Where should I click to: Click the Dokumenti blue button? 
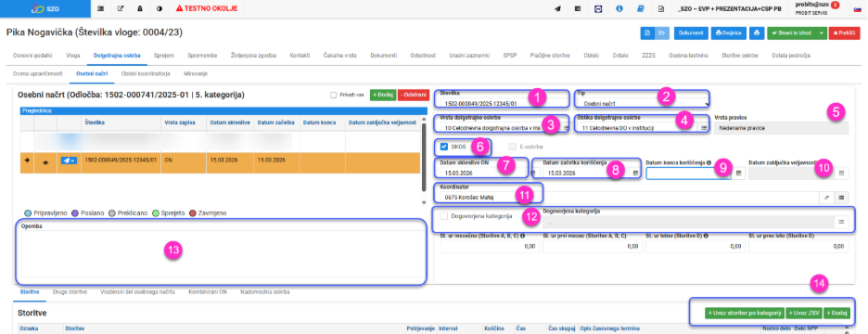(x=691, y=33)
